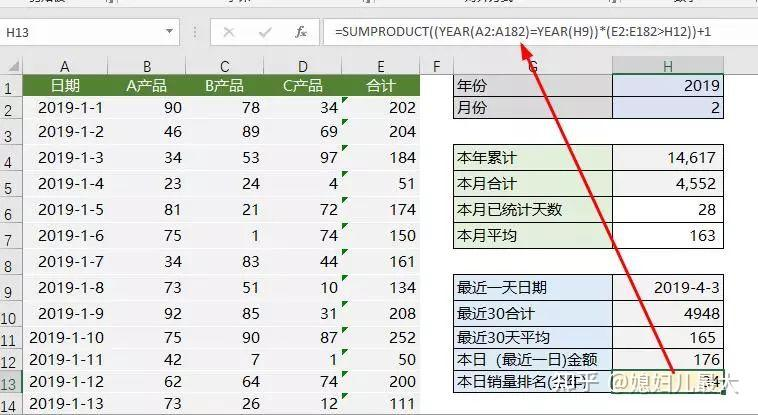The height and width of the screenshot is (415, 758).
Task: Click the A产品 header cell
Action: click(146, 86)
